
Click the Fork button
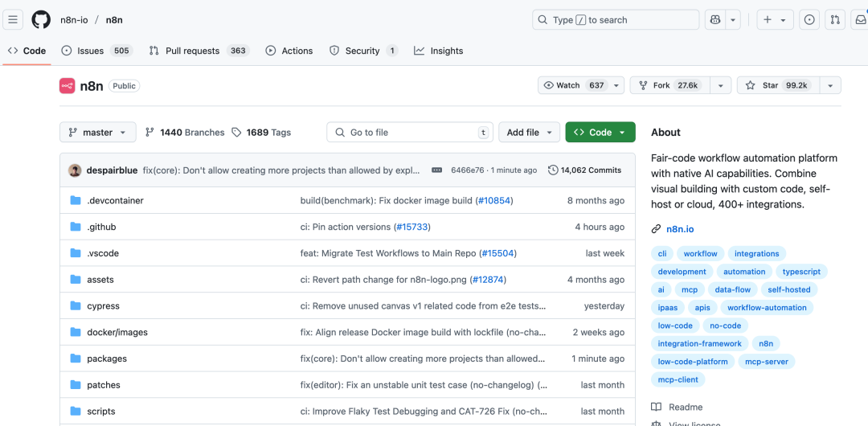pyautogui.click(x=669, y=85)
